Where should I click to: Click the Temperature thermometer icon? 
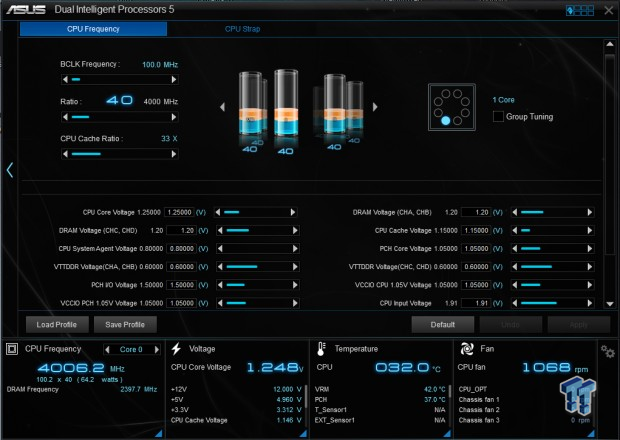tap(321, 349)
